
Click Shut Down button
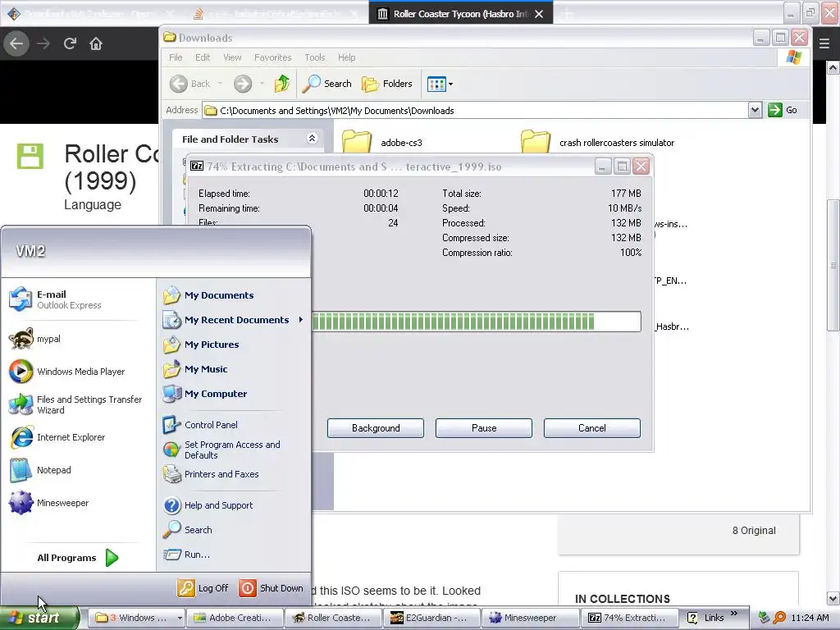pyautogui.click(x=272, y=588)
